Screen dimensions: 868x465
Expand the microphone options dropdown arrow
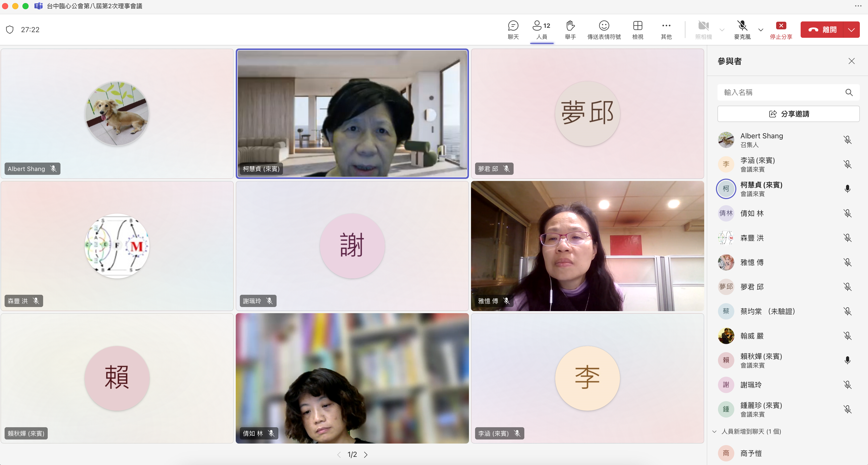[x=761, y=30]
